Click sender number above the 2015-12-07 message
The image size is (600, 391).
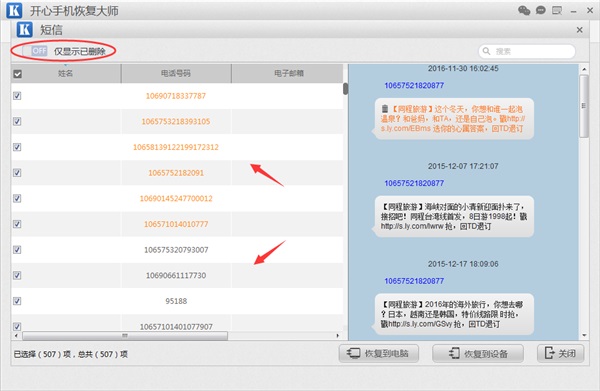[414, 183]
